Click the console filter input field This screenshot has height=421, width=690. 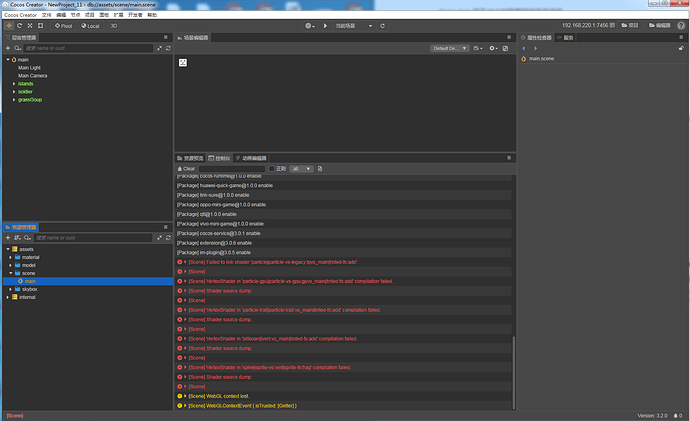pos(232,169)
